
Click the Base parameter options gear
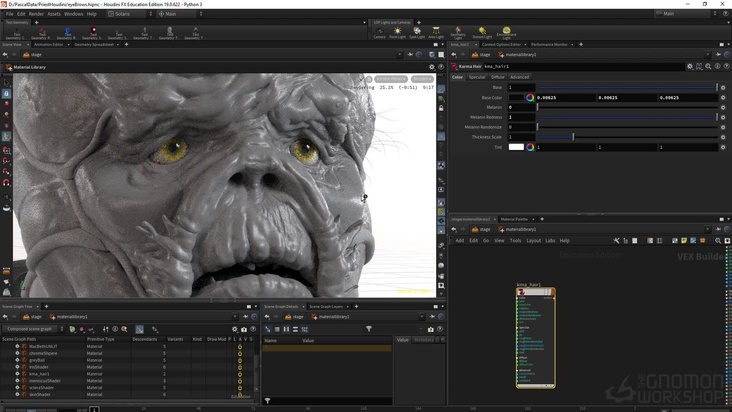point(723,87)
